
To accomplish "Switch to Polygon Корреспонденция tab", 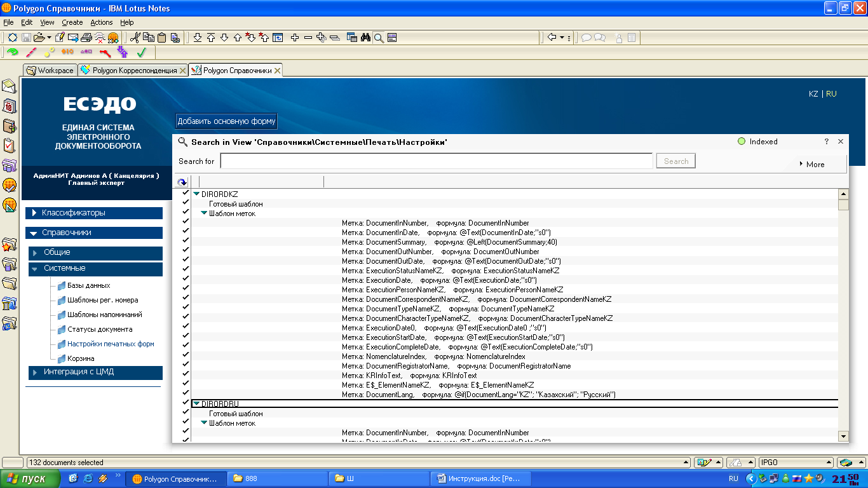I will click(133, 71).
